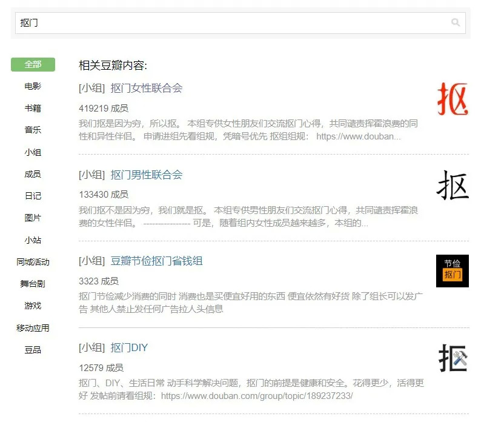Filter results by 移动应用

33,328
